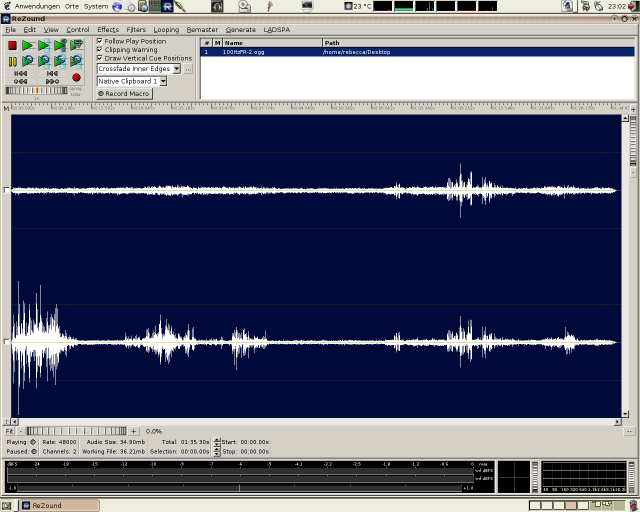Viewport: 640px width, 512px height.
Task: Click the Fit zoom button
Action: click(9, 431)
